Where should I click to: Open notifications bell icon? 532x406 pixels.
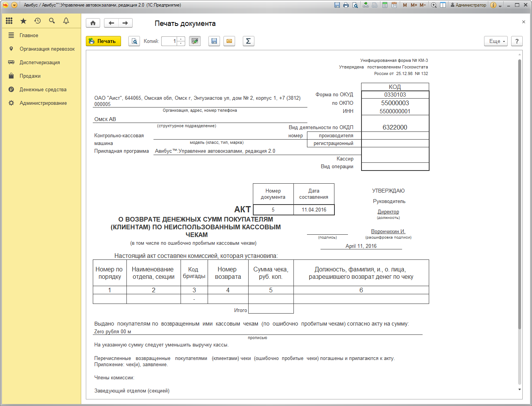66,21
